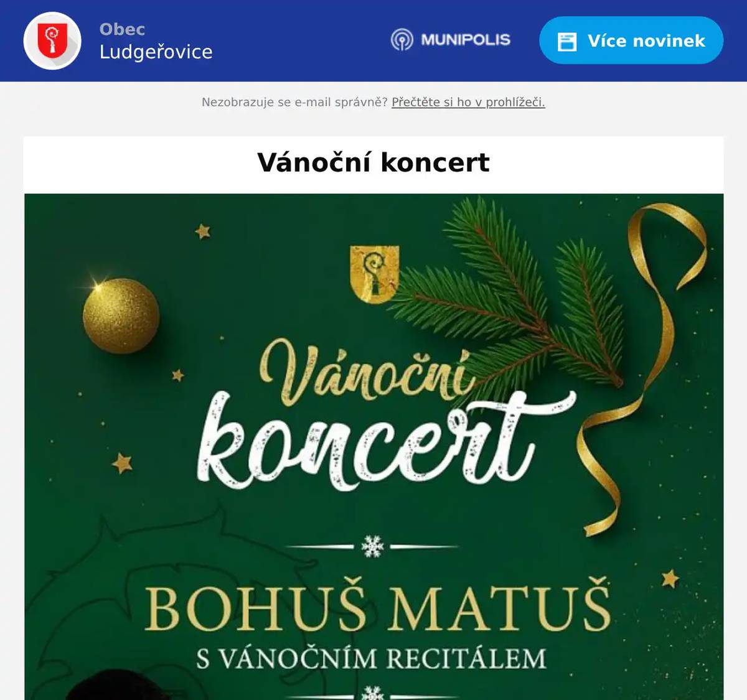
Task: Open the Více novinek button
Action: (x=631, y=40)
